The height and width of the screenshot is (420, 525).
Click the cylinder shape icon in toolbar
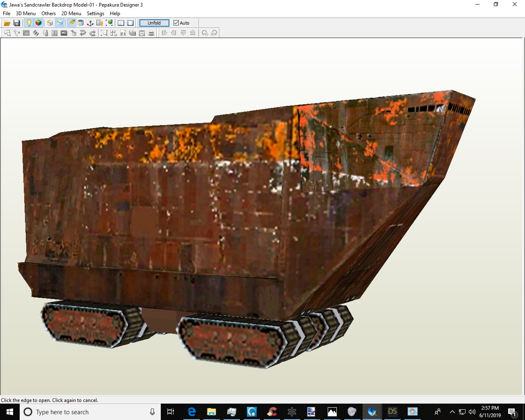pos(81,23)
